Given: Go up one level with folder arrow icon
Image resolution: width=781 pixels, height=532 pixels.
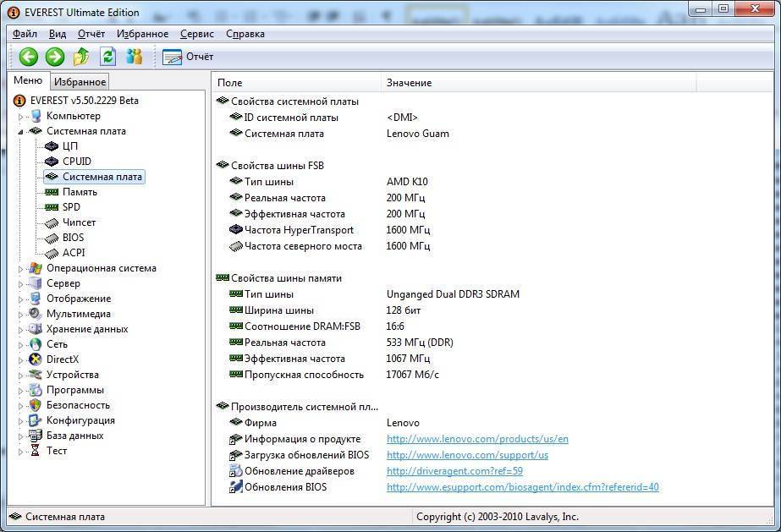Looking at the screenshot, I should coord(81,57).
